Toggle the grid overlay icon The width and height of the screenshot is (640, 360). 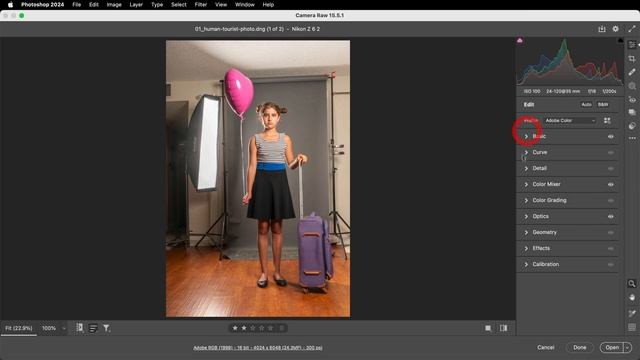coord(632,327)
